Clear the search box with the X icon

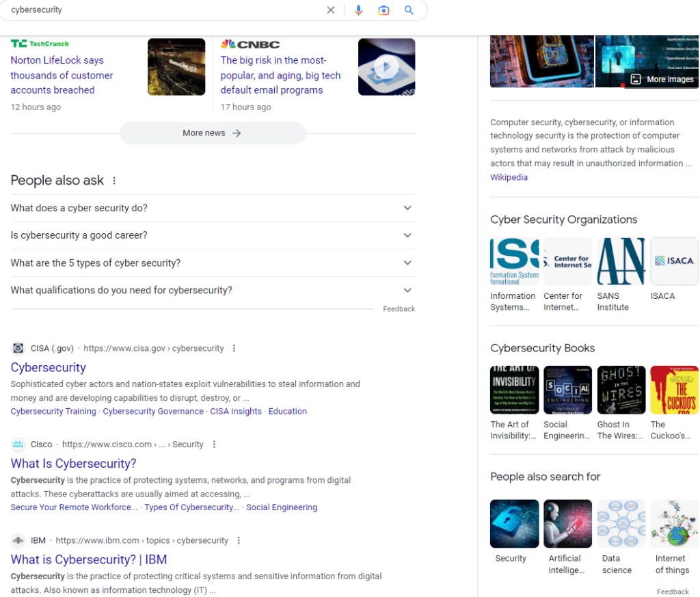(x=330, y=10)
